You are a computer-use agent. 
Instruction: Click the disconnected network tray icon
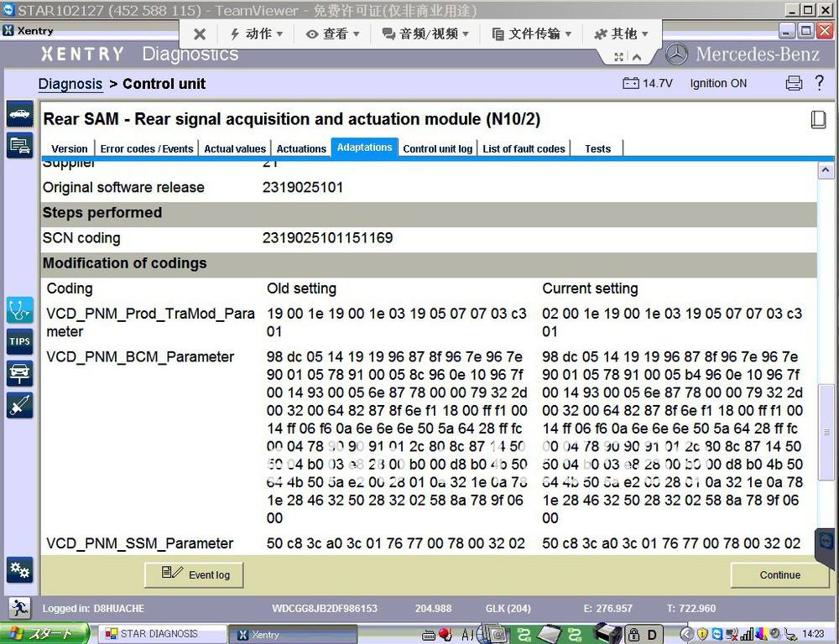(x=732, y=635)
